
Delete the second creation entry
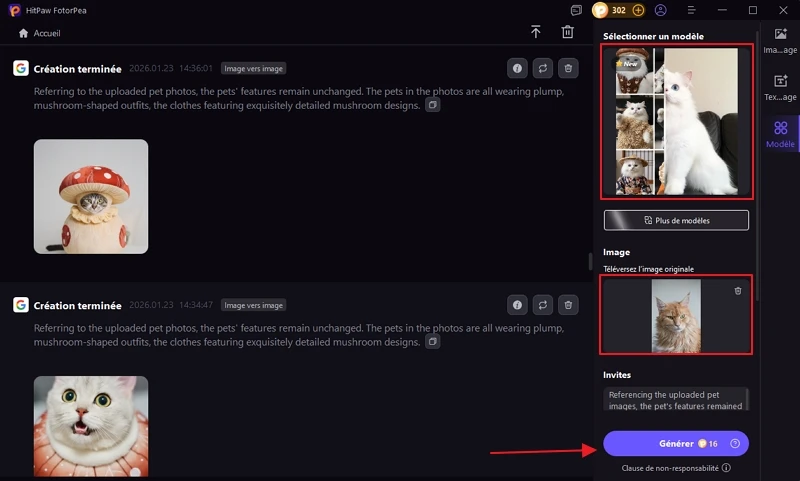click(568, 305)
